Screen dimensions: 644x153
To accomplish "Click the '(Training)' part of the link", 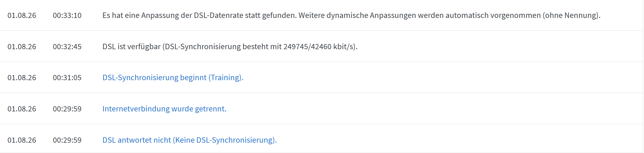I will 226,78.
